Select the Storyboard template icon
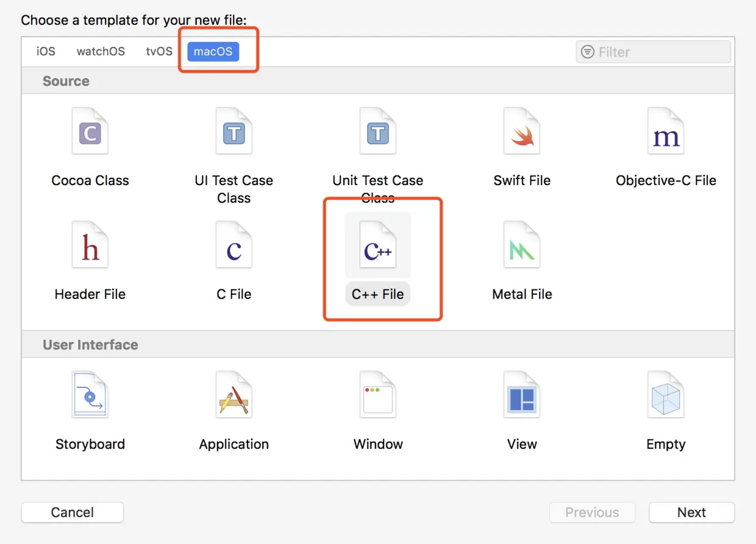This screenshot has width=756, height=544. click(90, 395)
